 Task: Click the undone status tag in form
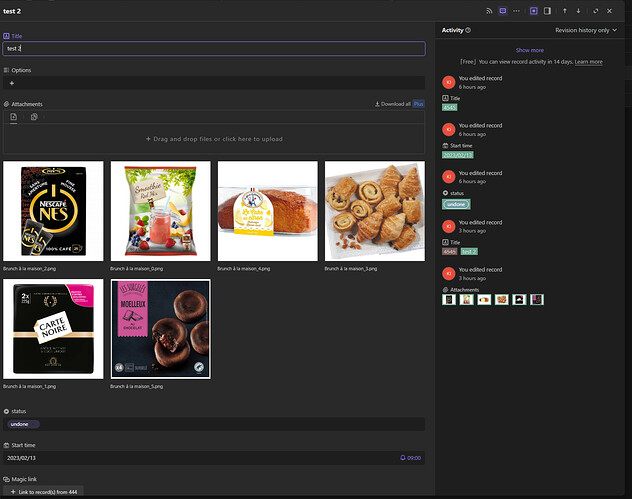[x=23, y=424]
